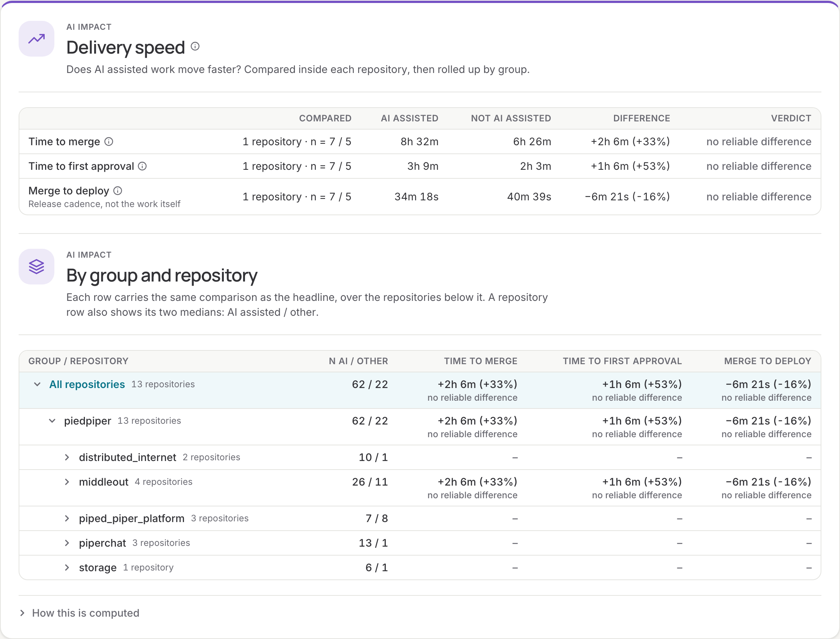Click the DIFFERENCE column header
Viewport: 840px width, 639px height.
point(642,118)
